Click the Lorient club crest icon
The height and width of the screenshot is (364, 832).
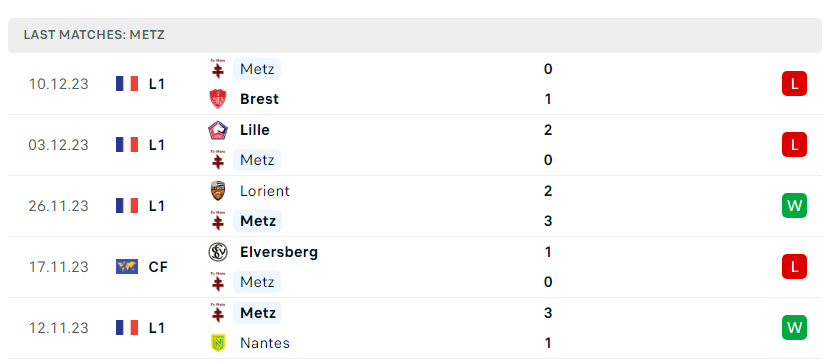pos(218,191)
